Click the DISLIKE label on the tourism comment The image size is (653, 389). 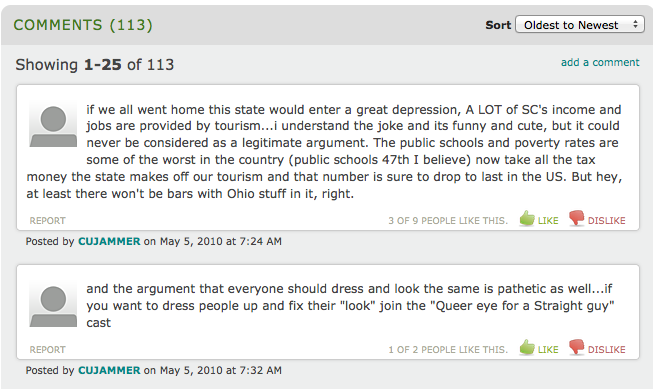click(606, 221)
